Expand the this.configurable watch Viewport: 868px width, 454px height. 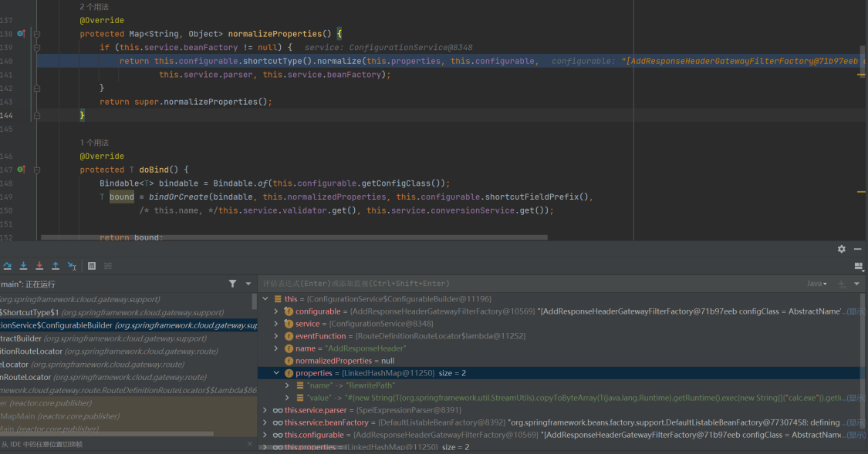pos(265,435)
